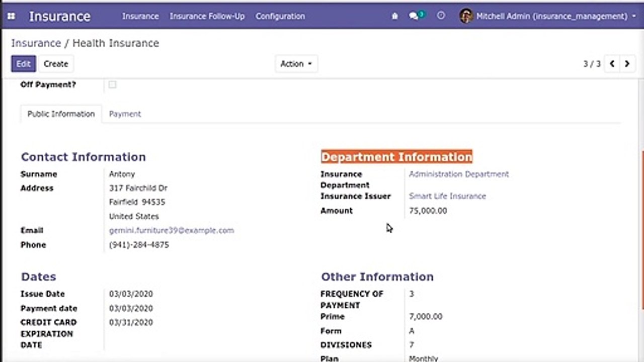This screenshot has height=362, width=644.
Task: Switch to the Public Information tab
Action: [x=61, y=114]
